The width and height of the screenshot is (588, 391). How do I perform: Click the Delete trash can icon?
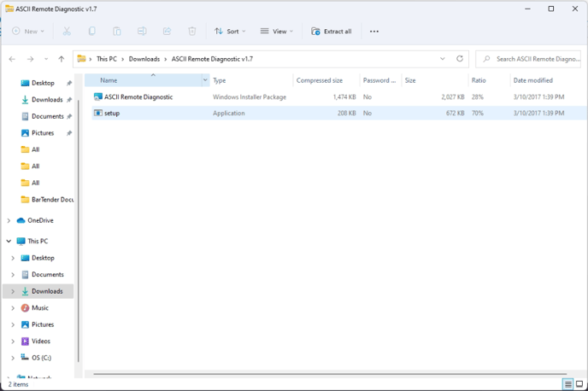191,32
